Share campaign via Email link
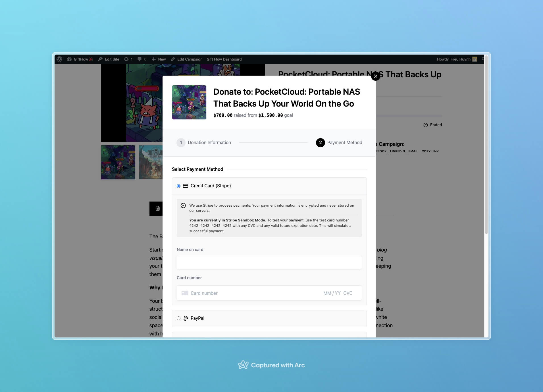This screenshot has width=543, height=392. click(x=413, y=151)
